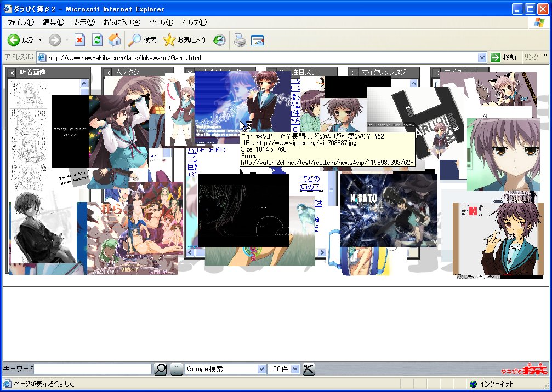Viewport: 552px width, 392px height.
Task: Go back with the 戻る button
Action: (x=21, y=40)
